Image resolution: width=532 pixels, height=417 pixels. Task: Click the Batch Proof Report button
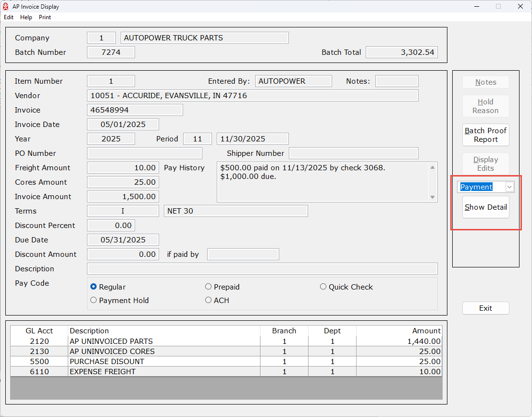tap(485, 135)
